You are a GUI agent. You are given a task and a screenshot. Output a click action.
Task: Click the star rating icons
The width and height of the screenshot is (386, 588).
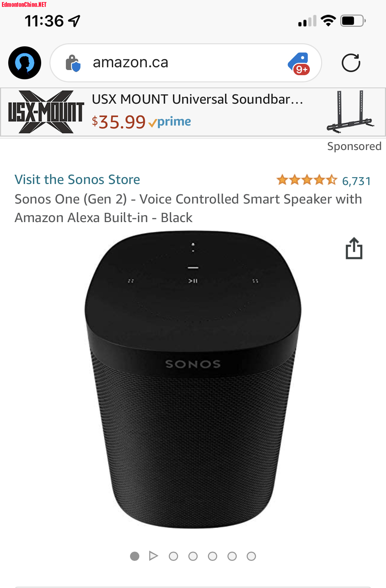coord(307,180)
